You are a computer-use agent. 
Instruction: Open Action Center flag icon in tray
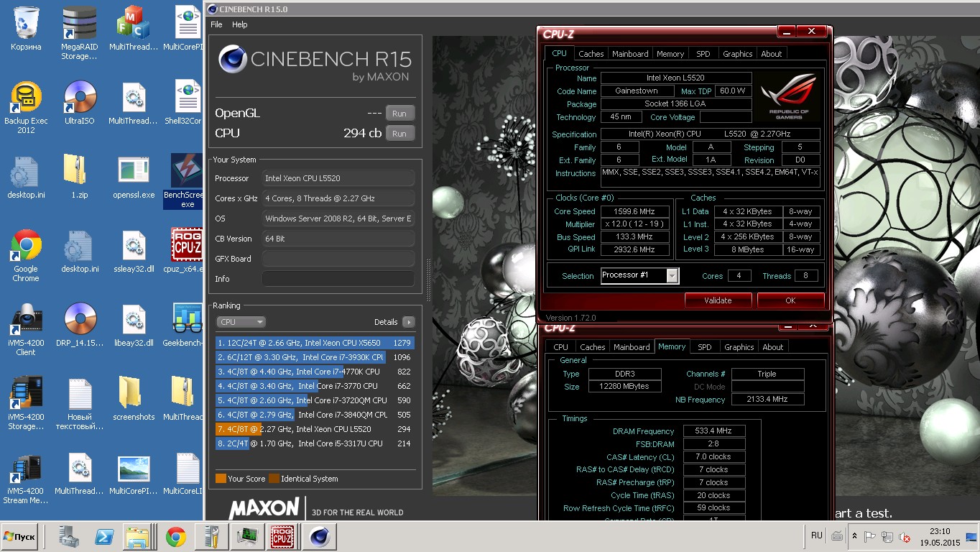pos(870,536)
